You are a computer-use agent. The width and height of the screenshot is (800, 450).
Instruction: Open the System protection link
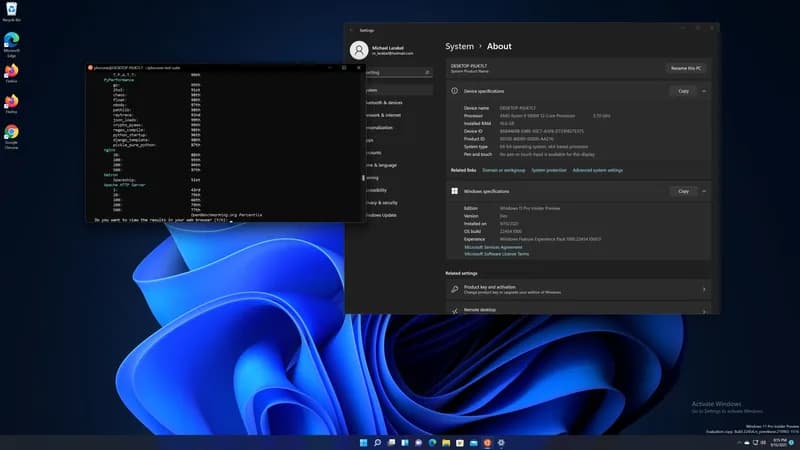click(x=549, y=170)
